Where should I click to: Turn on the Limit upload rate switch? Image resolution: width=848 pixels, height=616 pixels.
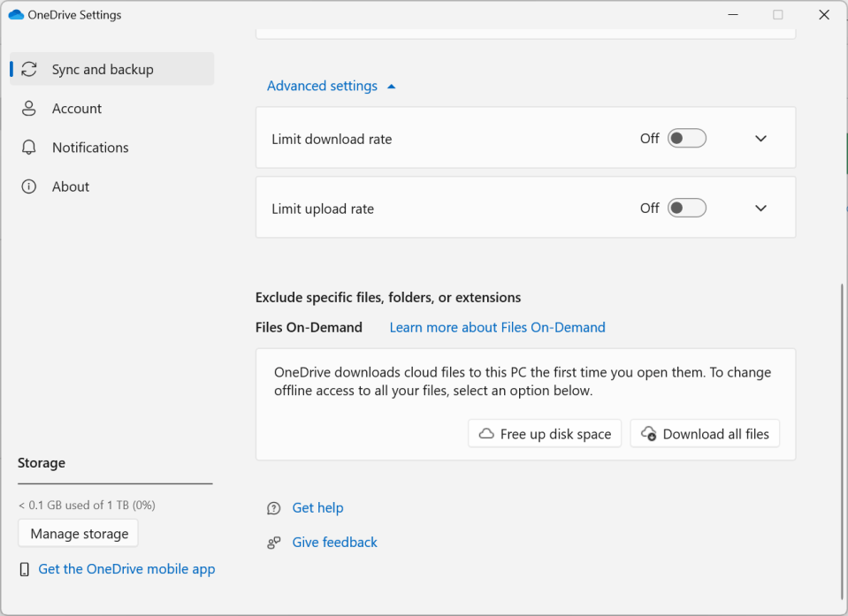tap(687, 208)
